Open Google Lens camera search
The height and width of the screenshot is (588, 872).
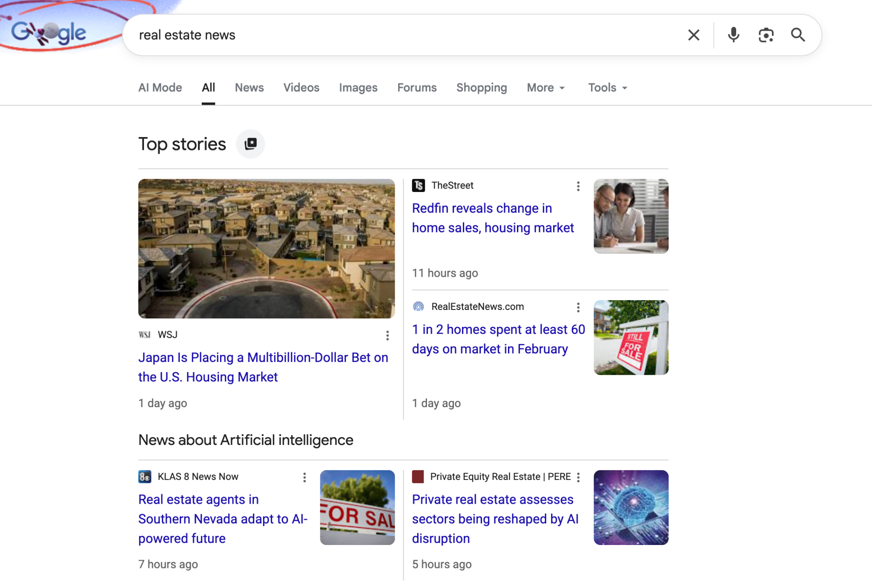pos(766,35)
